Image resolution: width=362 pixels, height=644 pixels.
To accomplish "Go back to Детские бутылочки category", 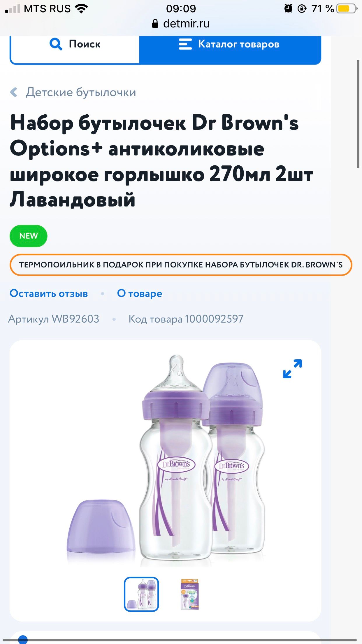I will (81, 92).
